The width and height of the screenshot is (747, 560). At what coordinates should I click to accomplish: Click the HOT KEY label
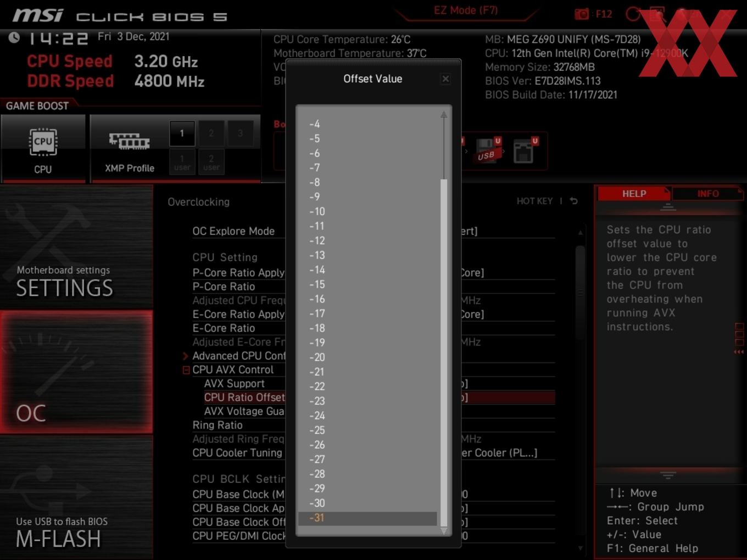534,201
